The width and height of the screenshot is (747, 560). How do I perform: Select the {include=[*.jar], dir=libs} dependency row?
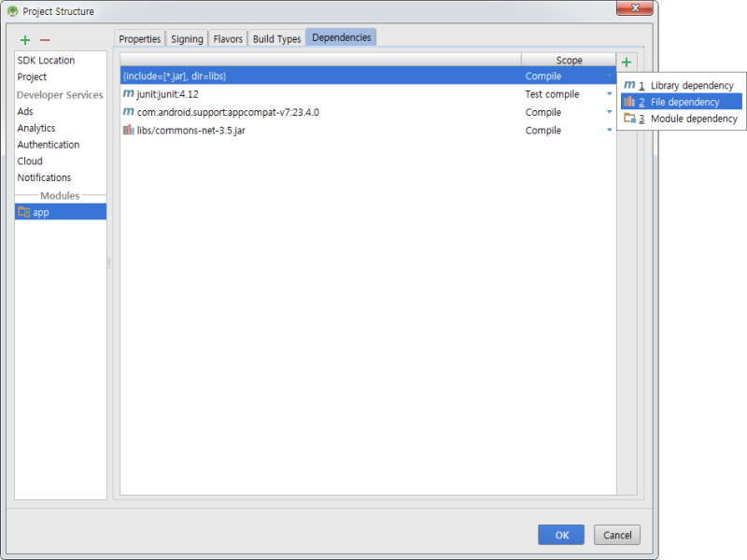(x=368, y=76)
